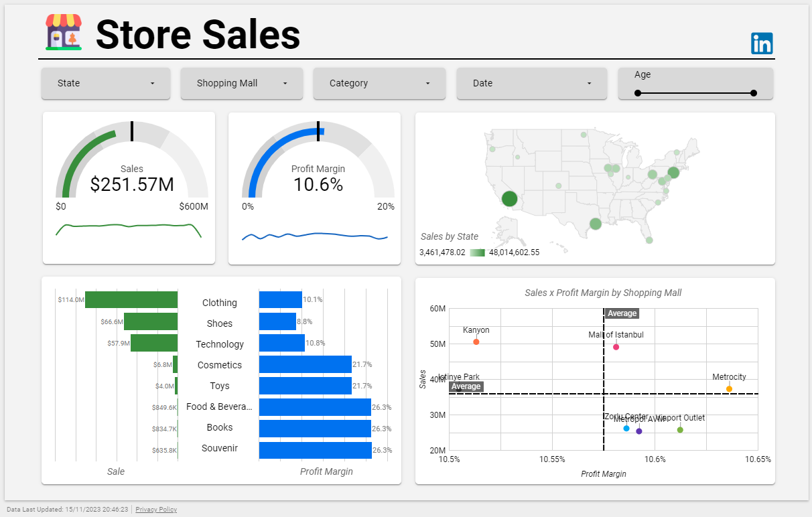Click the store logo icon beside the title

(x=65, y=32)
